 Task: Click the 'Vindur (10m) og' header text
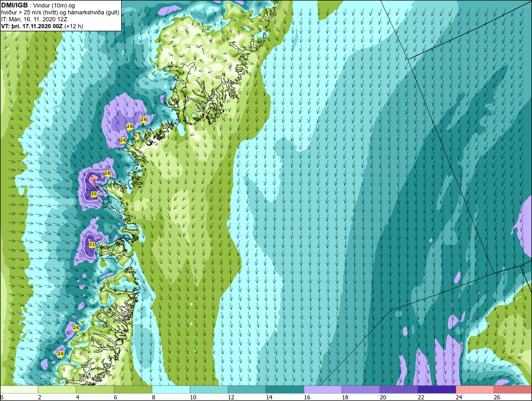55,5
